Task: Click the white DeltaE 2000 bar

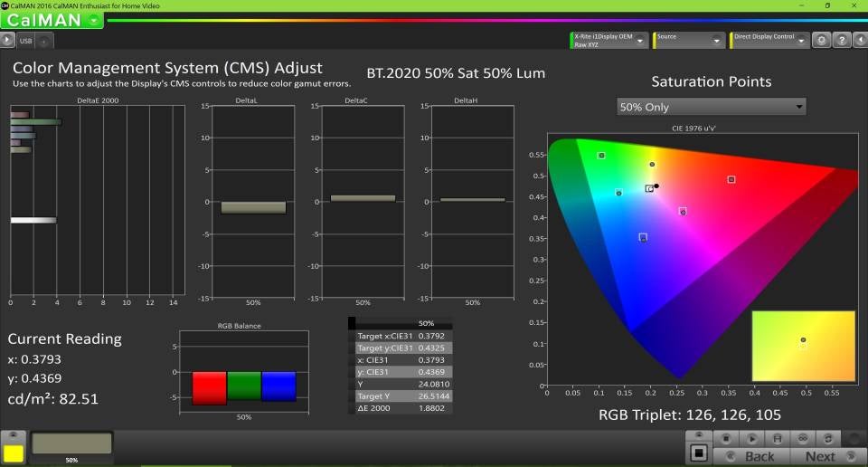Action: (x=33, y=220)
